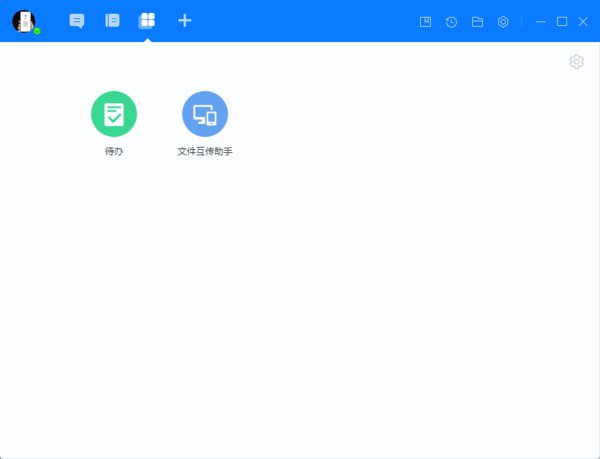Image resolution: width=600 pixels, height=459 pixels.
Task: Close the window
Action: point(583,21)
